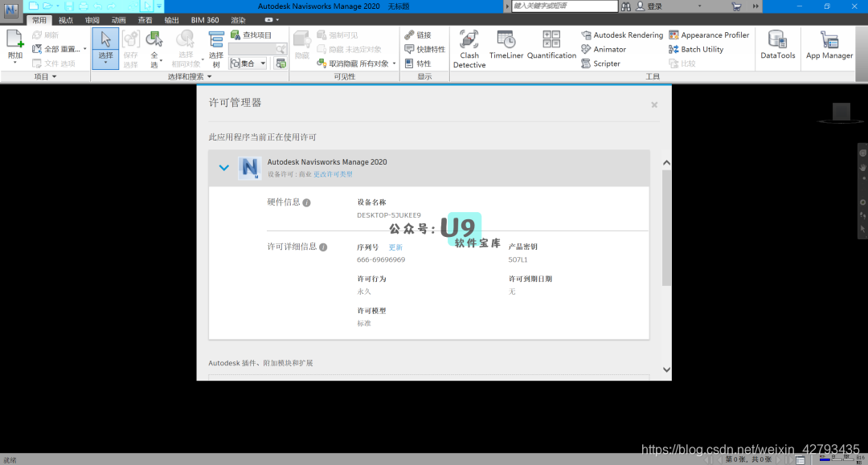Viewport: 868px width, 465px height.
Task: Open the sign-in (登录) dropdown
Action: (700, 6)
